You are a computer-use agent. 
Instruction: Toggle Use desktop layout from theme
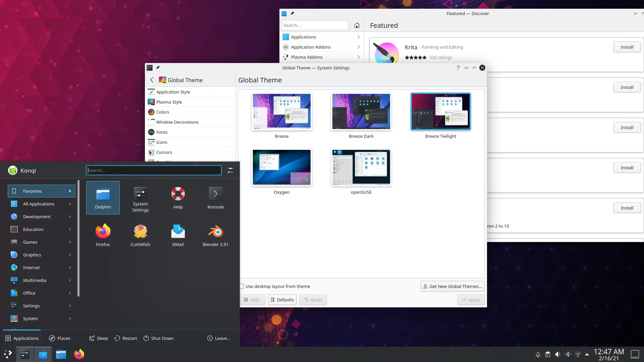coord(241,287)
